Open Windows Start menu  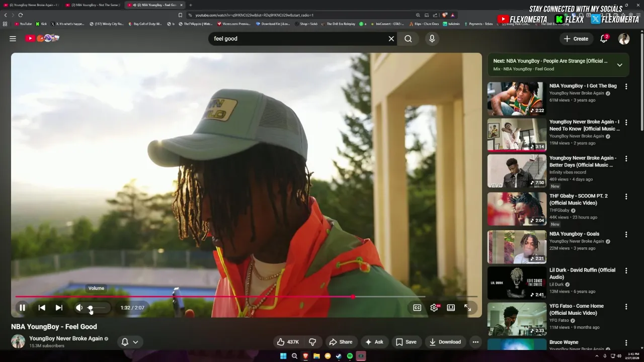coord(283,356)
